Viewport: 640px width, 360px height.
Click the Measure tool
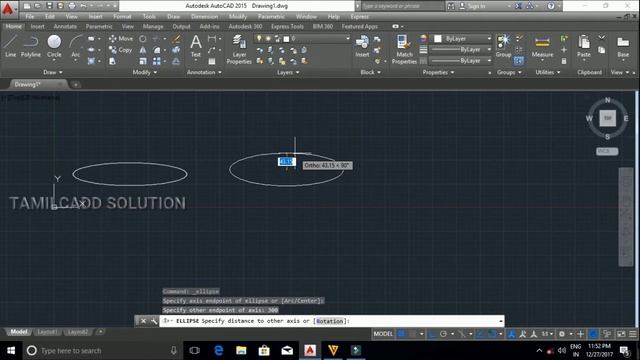tap(542, 46)
